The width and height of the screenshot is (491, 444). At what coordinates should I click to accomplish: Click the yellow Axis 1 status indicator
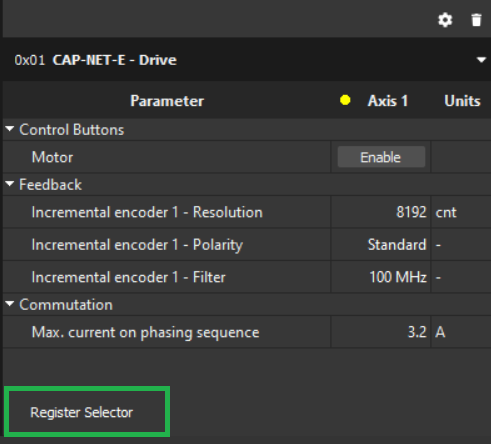tap(345, 100)
